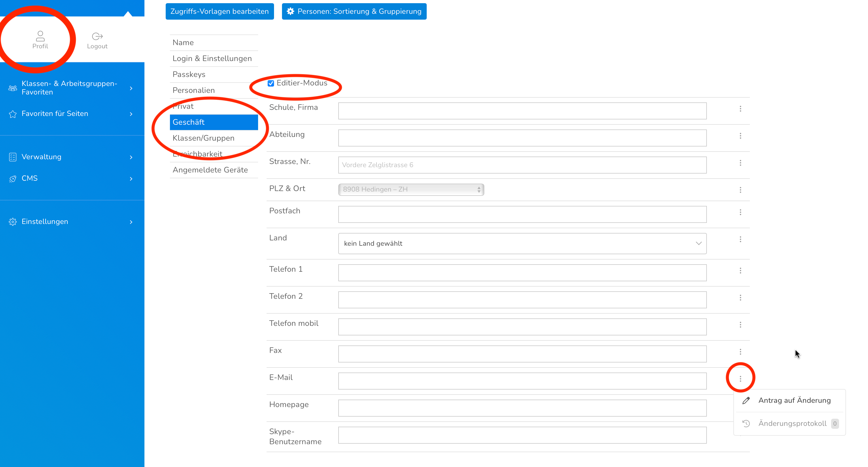The width and height of the screenshot is (868, 467).
Task: Click the CMS rocket icon
Action: click(x=13, y=179)
